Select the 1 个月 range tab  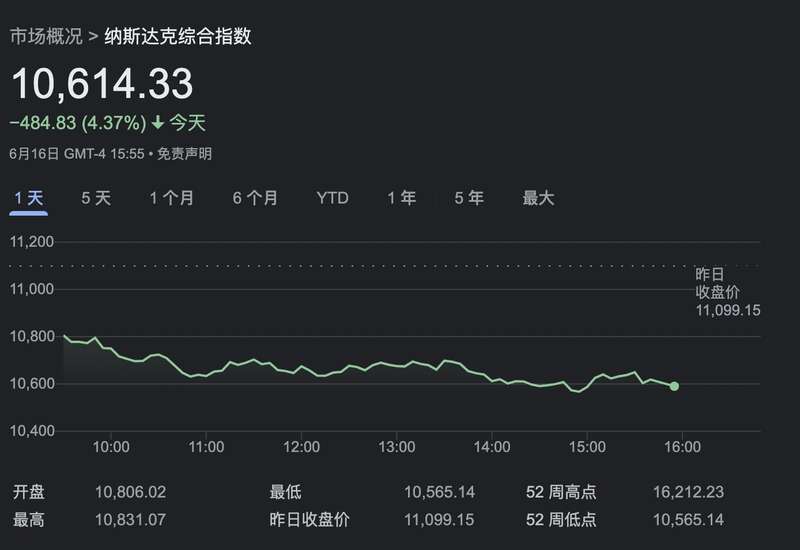171,198
